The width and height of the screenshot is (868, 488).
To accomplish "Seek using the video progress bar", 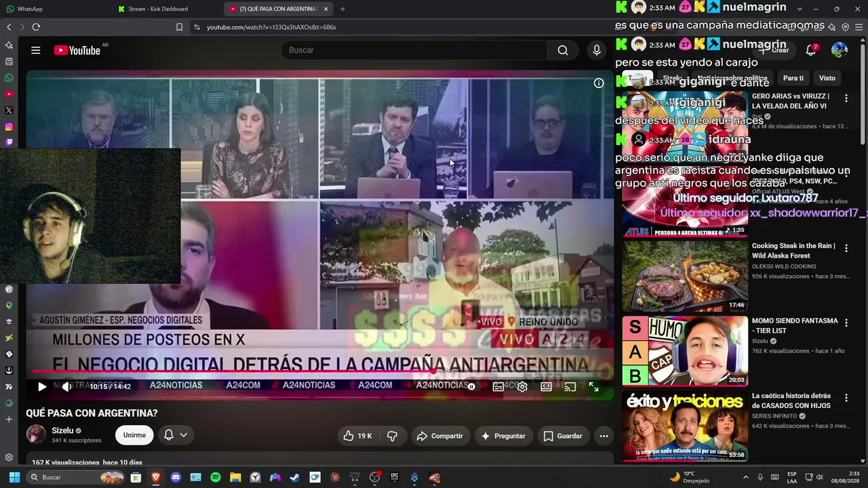I will 320,371.
